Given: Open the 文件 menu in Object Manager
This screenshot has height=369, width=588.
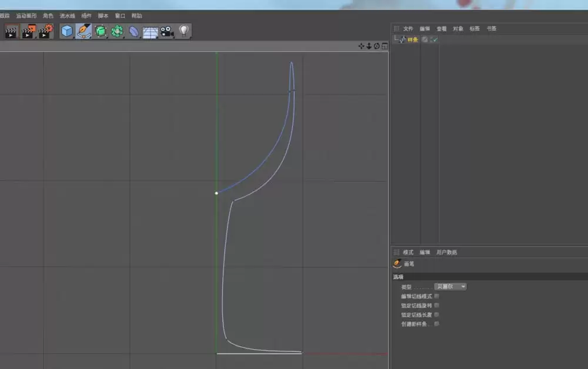Looking at the screenshot, I should (x=407, y=28).
